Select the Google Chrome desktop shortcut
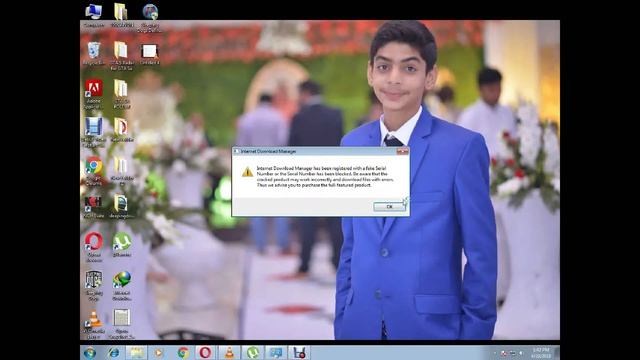Image resolution: width=640 pixels, height=360 pixels. [93, 171]
